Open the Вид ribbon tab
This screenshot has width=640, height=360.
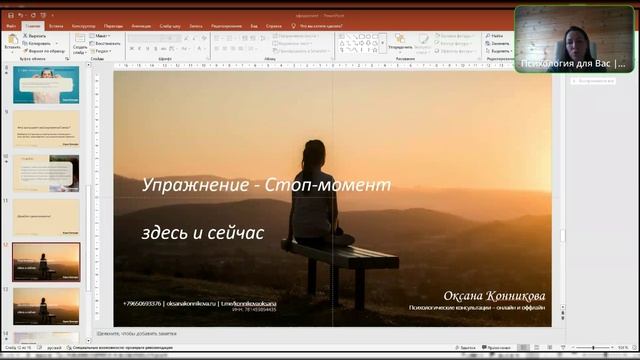pos(254,26)
